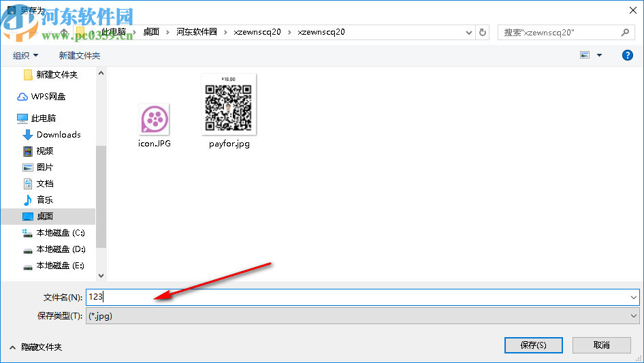Click the navigation pane scroll down arrow

tap(101, 275)
